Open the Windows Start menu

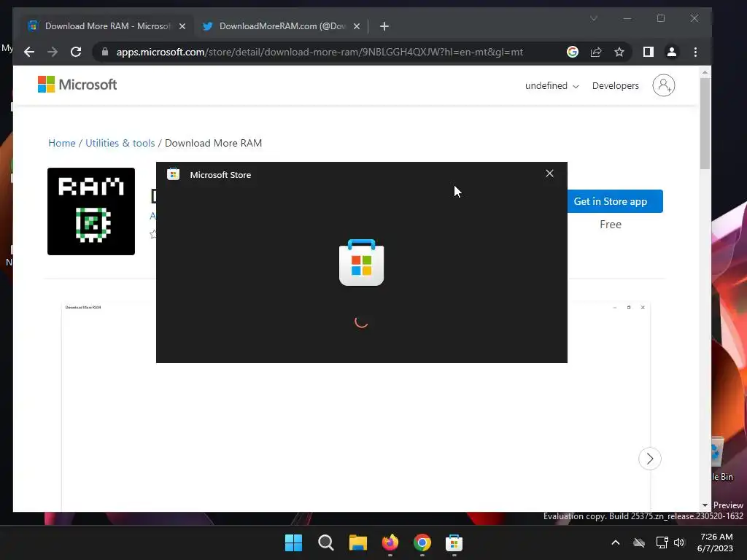click(293, 542)
